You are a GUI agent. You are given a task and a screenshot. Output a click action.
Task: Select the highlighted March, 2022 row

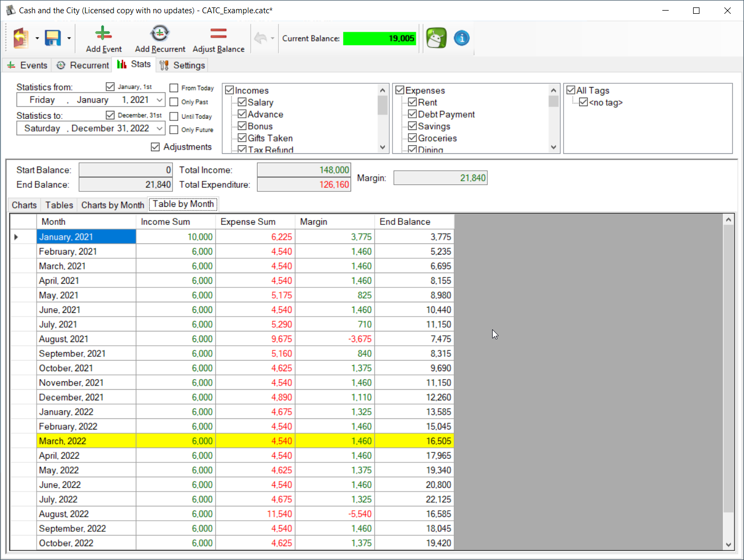point(232,441)
